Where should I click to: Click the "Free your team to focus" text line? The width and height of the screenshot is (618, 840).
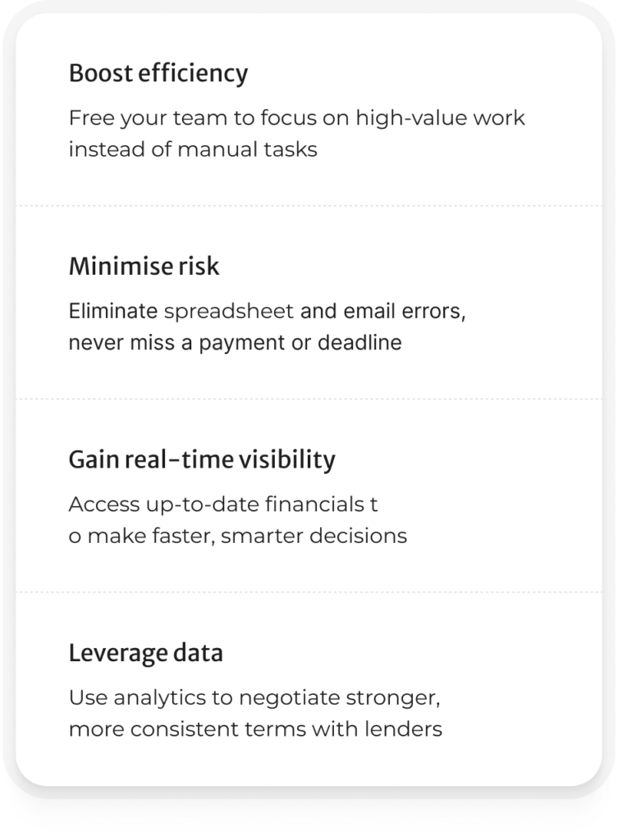[x=296, y=118]
